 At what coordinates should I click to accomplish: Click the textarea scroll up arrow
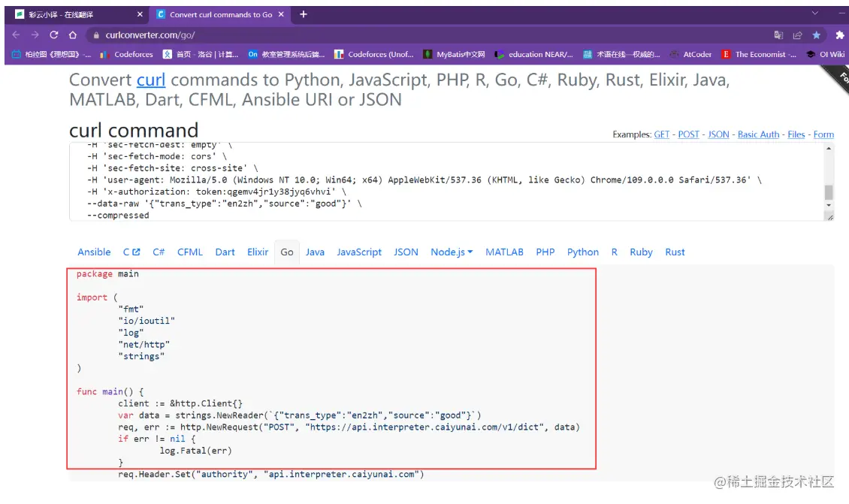point(829,148)
